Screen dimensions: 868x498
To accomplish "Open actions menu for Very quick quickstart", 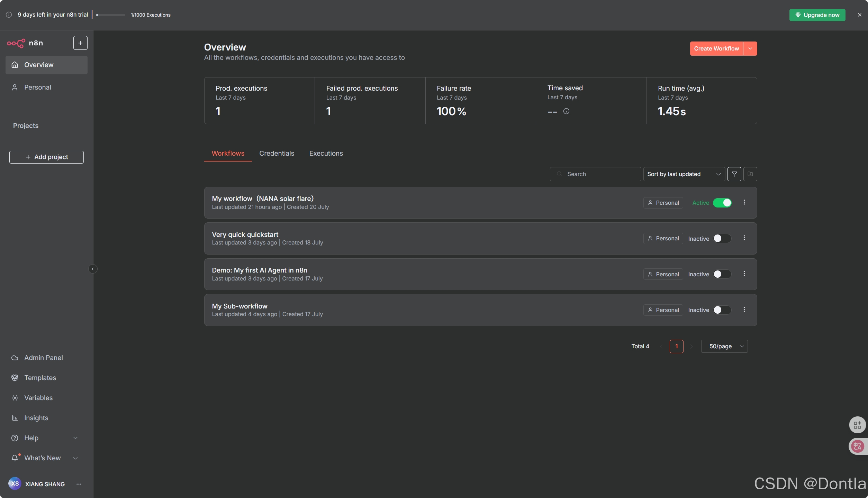I will (x=744, y=238).
